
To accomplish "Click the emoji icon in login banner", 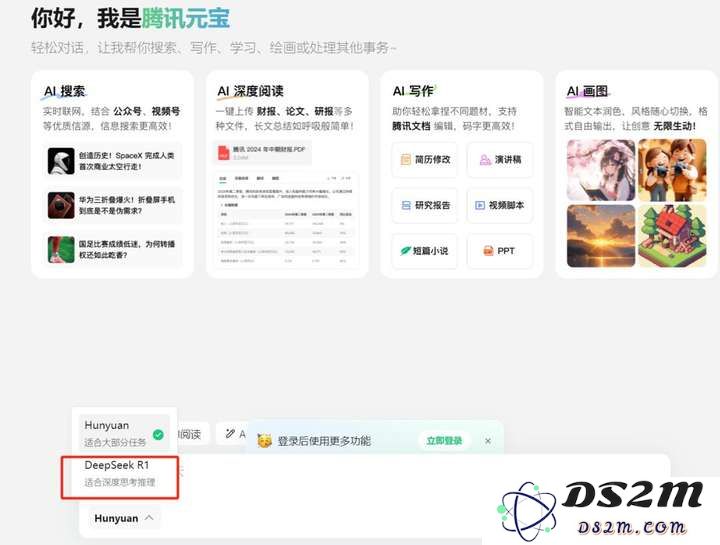I will point(264,441).
